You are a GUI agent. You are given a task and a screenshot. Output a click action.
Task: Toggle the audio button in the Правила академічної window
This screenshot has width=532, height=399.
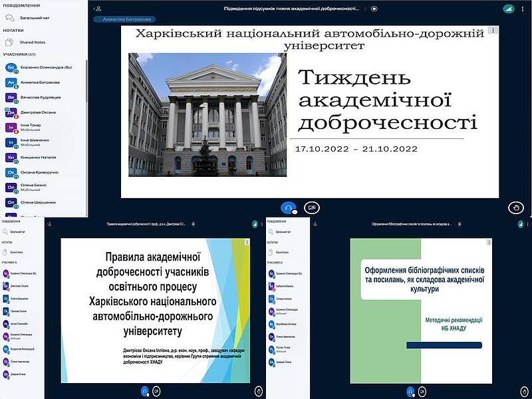(x=144, y=391)
